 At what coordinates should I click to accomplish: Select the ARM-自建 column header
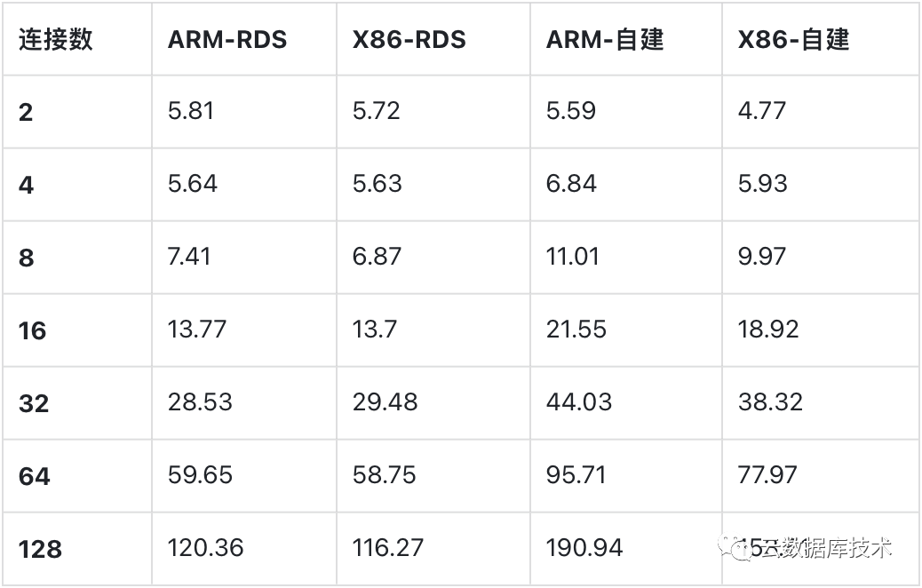(605, 40)
